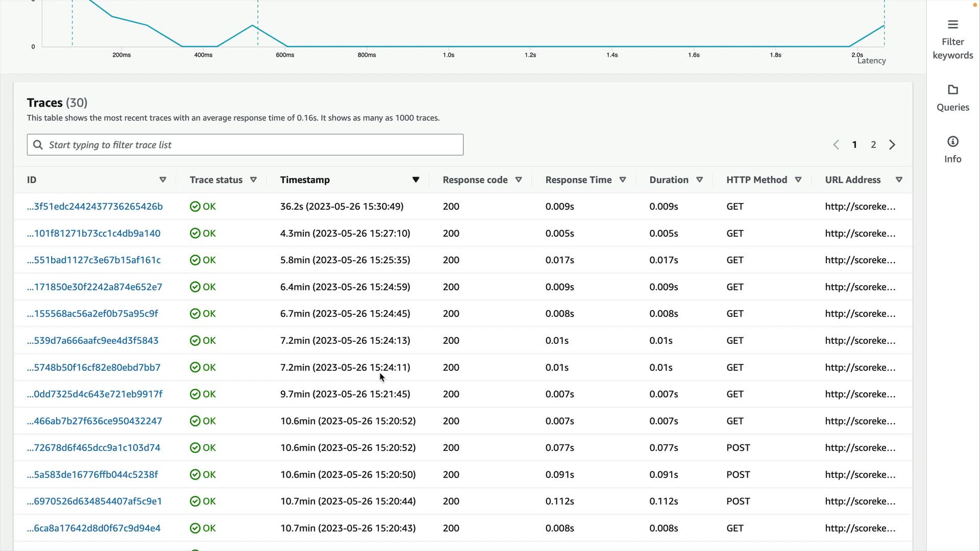Sort by the ID column arrow
The width and height of the screenshot is (980, 551).
pos(163,180)
